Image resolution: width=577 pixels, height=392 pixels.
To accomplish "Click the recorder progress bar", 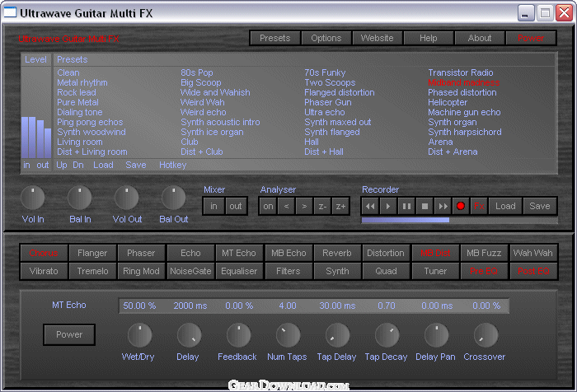I will pyautogui.click(x=459, y=220).
